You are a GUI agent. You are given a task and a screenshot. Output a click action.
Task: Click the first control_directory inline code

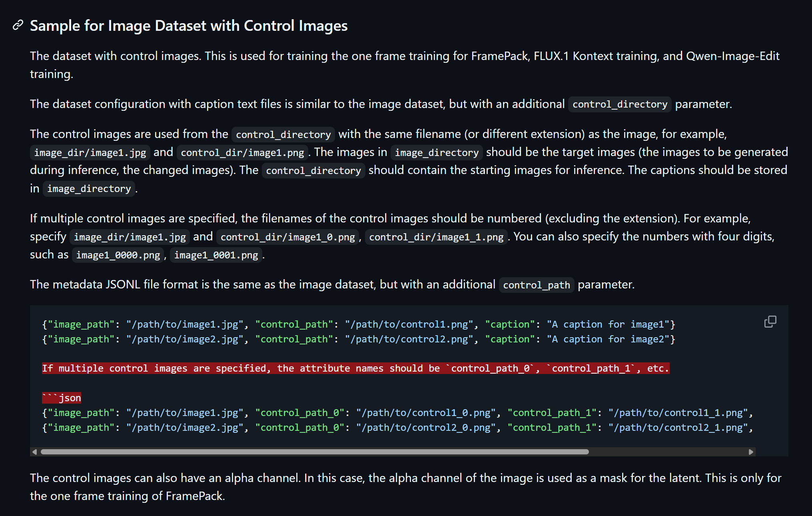click(620, 104)
